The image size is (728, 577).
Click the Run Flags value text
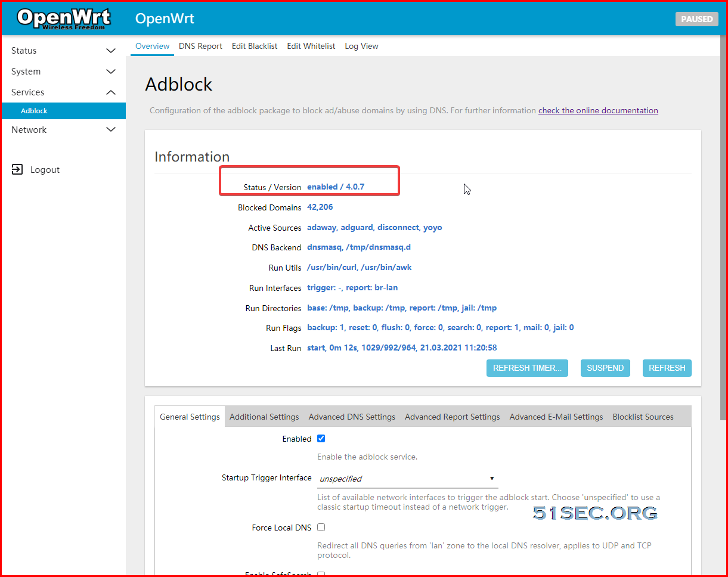click(x=441, y=327)
